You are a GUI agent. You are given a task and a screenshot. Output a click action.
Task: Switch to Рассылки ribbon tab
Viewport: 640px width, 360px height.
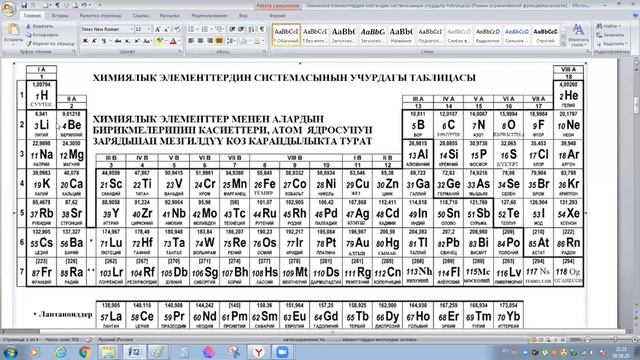point(169,16)
